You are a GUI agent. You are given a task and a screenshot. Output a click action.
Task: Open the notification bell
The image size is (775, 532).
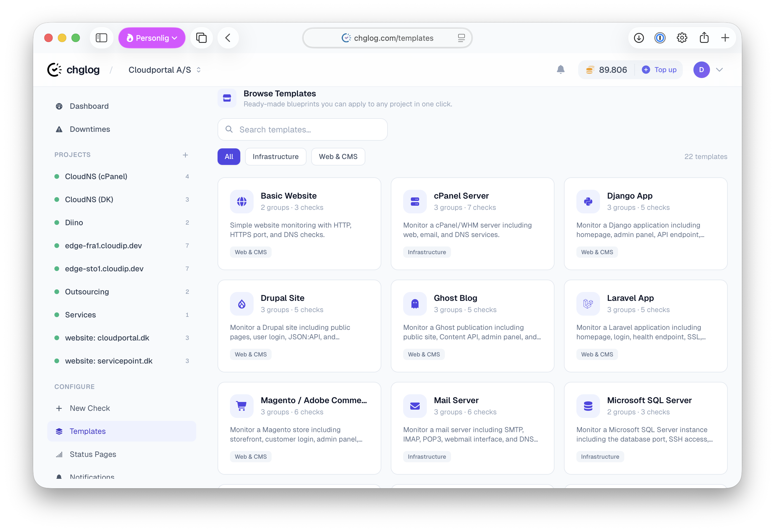[561, 70]
